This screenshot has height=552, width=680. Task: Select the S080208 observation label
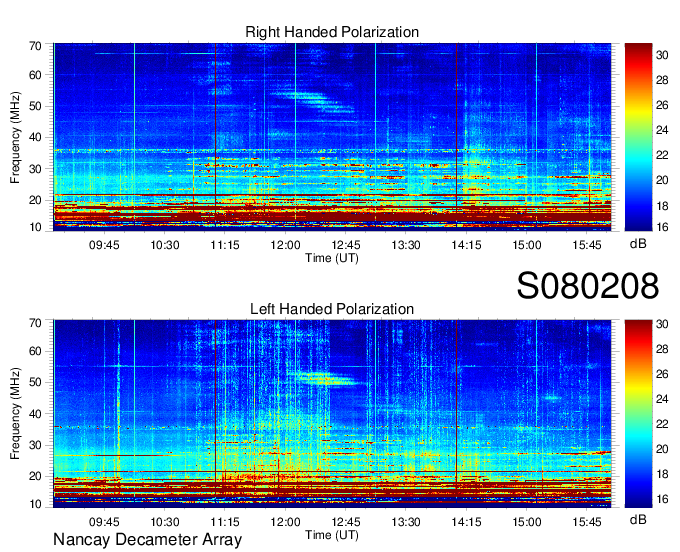point(588,286)
